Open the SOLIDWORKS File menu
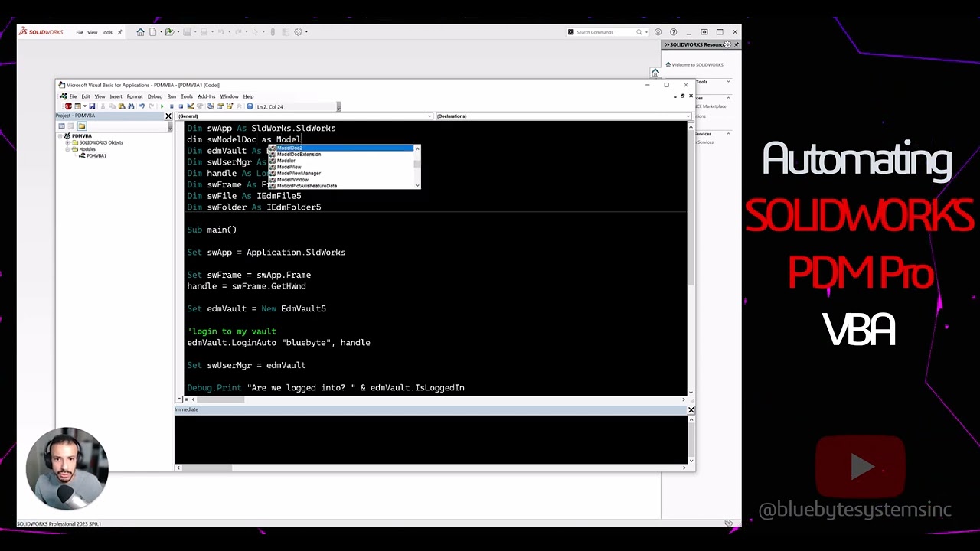980x551 pixels. pyautogui.click(x=80, y=32)
